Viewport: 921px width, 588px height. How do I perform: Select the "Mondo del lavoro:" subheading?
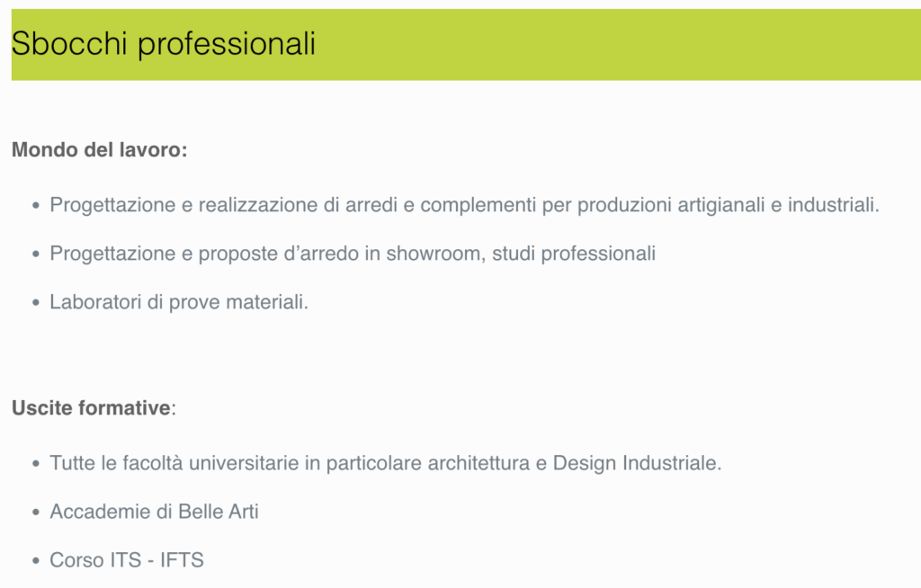[99, 150]
